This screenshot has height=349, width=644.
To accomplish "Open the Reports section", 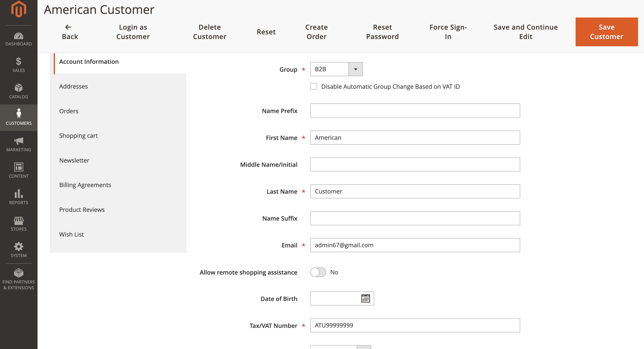I will (x=19, y=197).
